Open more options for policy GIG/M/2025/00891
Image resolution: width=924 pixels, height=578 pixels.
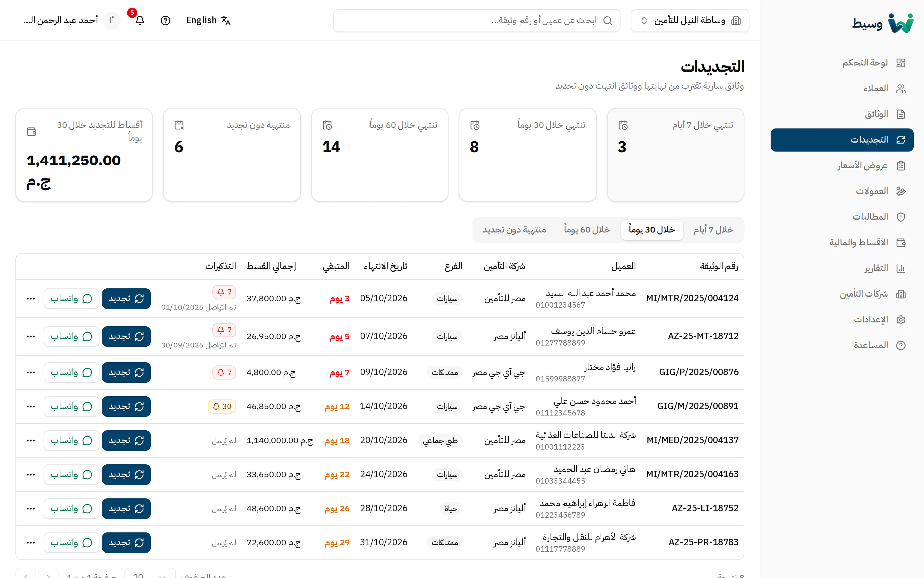[30, 406]
